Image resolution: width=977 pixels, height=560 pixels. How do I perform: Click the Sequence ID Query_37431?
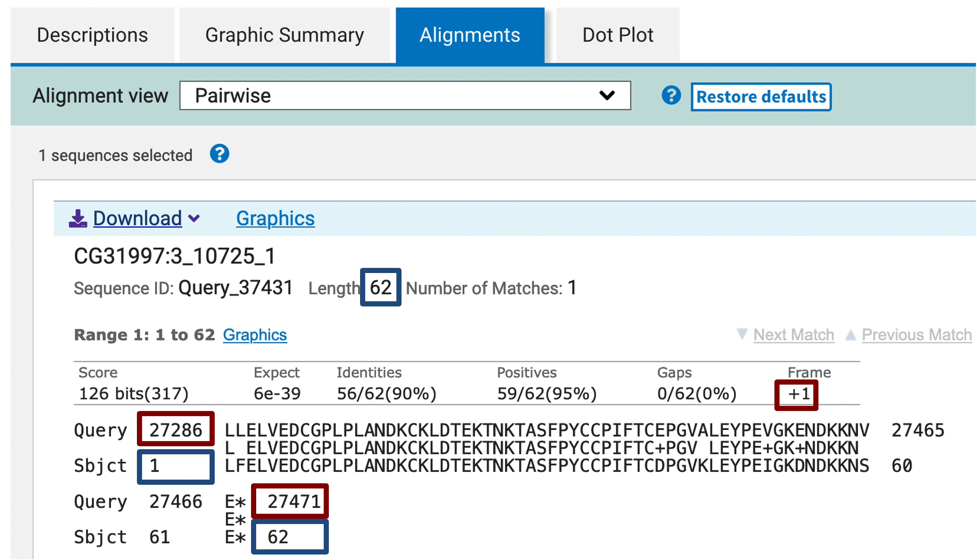pos(235,288)
